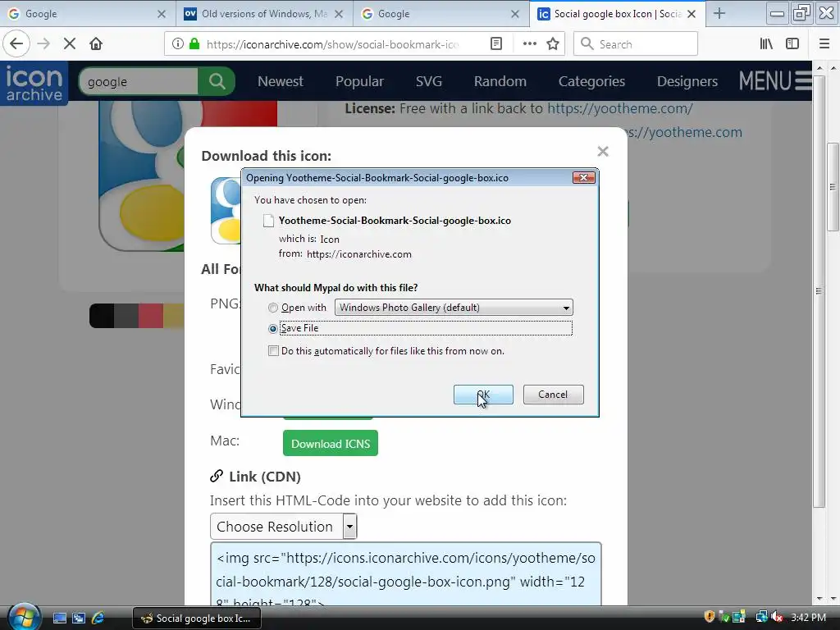Stop page loading with the X button

coord(70,43)
